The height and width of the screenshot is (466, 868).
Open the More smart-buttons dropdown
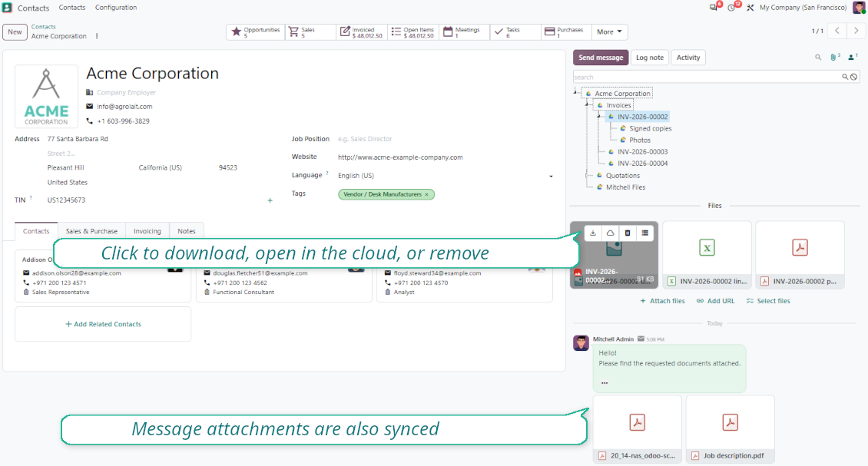tap(609, 32)
